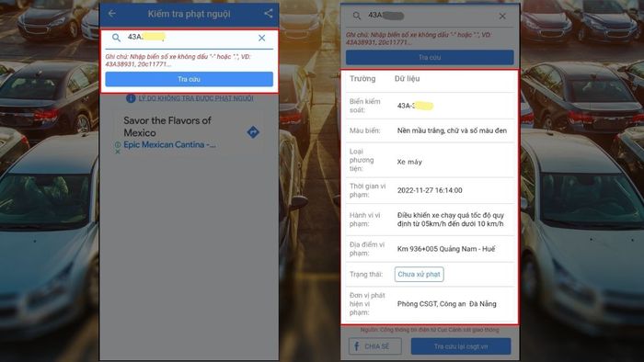Click the info icon beside the 'LÝ DO KHÔNG TRA ĐƯỢC' link

tap(131, 98)
